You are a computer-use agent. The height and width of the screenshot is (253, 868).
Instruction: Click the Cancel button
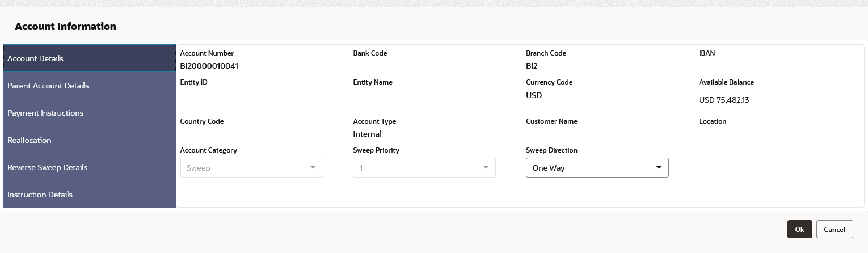pos(835,229)
